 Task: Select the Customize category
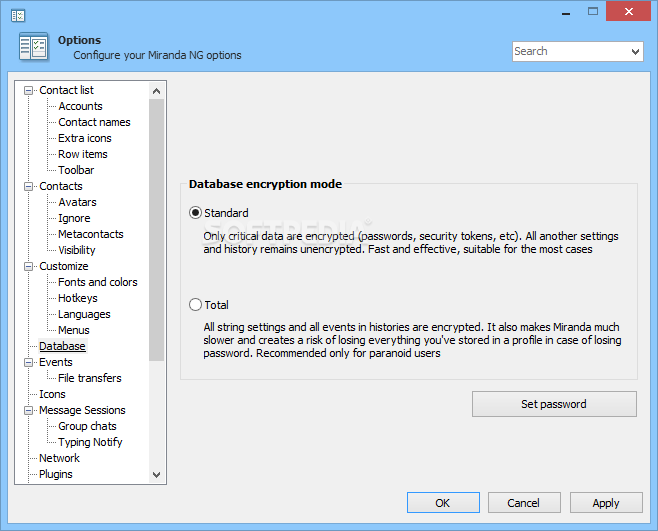pyautogui.click(x=64, y=266)
